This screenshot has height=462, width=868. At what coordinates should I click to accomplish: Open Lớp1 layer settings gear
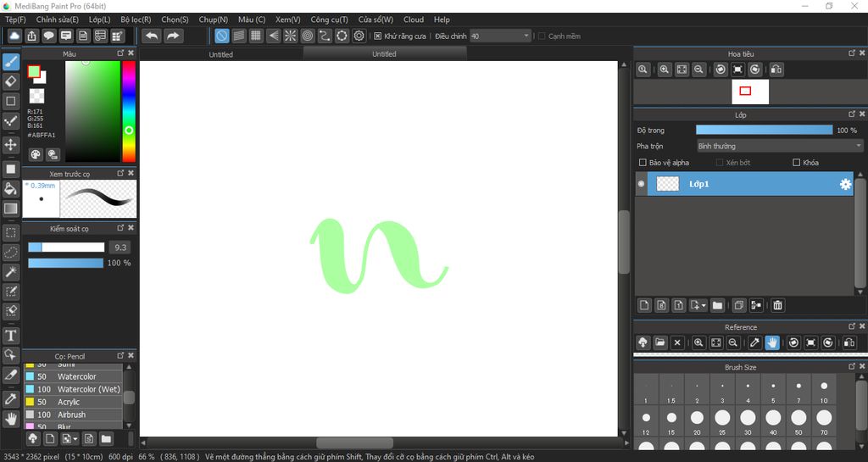(x=845, y=184)
